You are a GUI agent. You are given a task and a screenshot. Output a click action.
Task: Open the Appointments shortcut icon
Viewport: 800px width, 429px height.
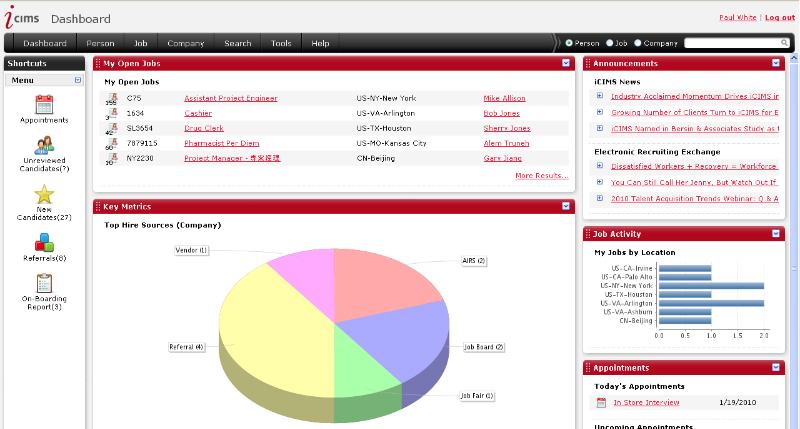pyautogui.click(x=44, y=104)
